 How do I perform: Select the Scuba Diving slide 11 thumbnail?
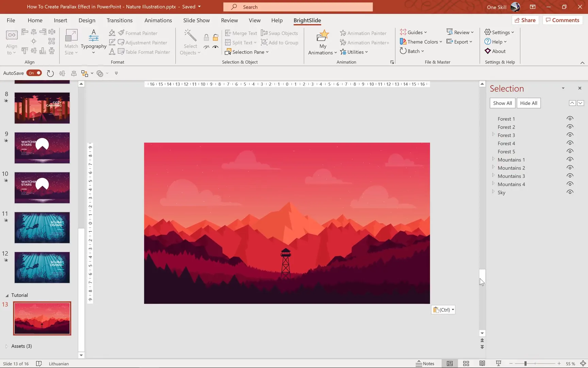pyautogui.click(x=42, y=227)
